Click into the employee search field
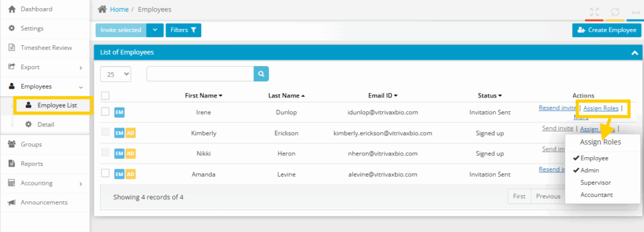 tap(201, 74)
